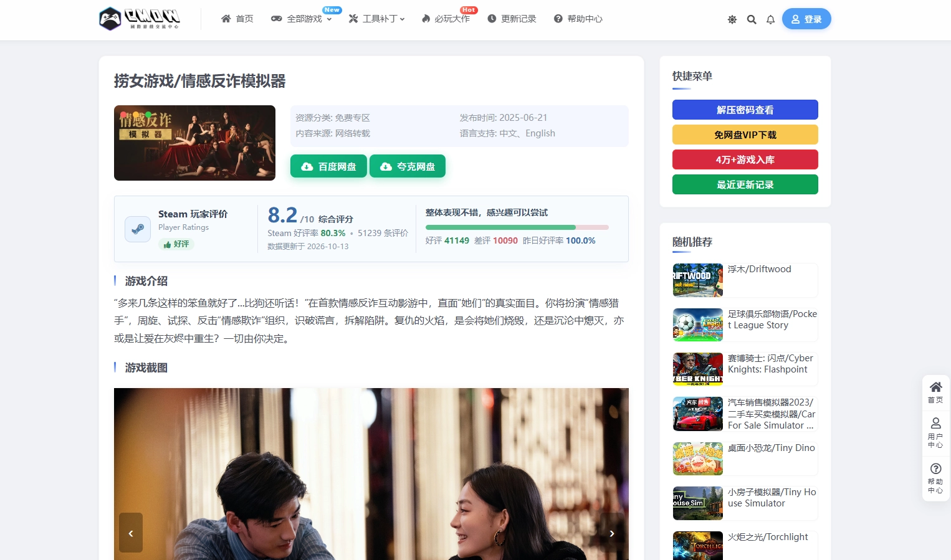Open Cyber Knights: Flashpoint thumbnail
The width and height of the screenshot is (951, 560).
[698, 369]
